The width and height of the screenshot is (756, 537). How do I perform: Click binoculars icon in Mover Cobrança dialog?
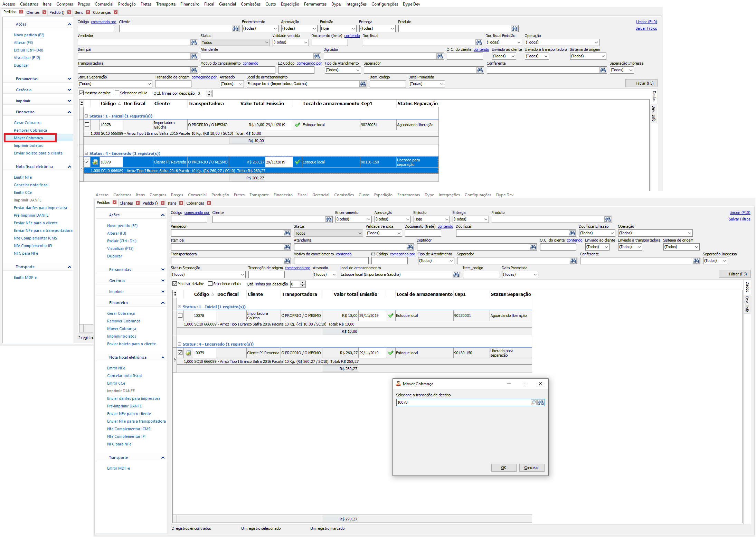[541, 402]
